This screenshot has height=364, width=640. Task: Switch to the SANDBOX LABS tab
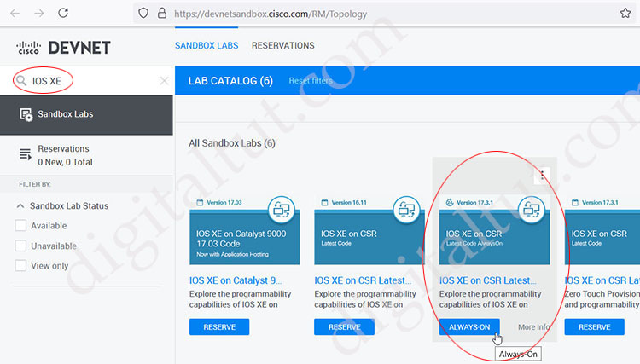click(x=207, y=45)
